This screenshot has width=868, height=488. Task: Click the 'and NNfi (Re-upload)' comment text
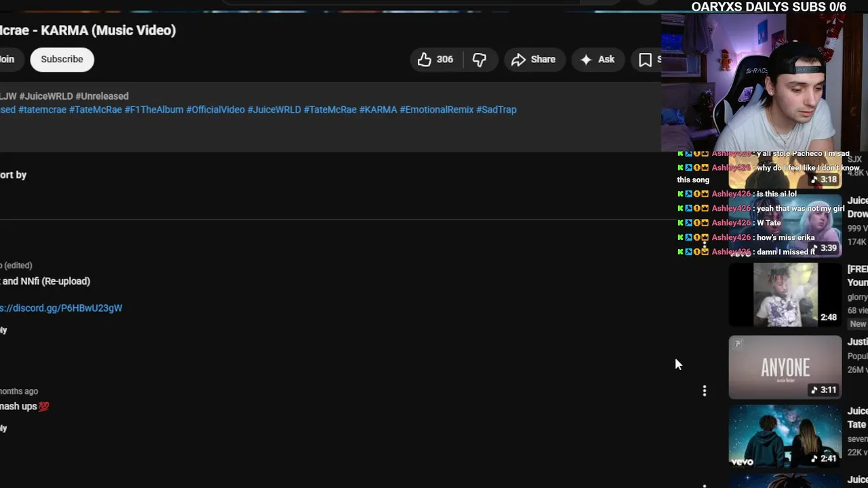coord(45,281)
